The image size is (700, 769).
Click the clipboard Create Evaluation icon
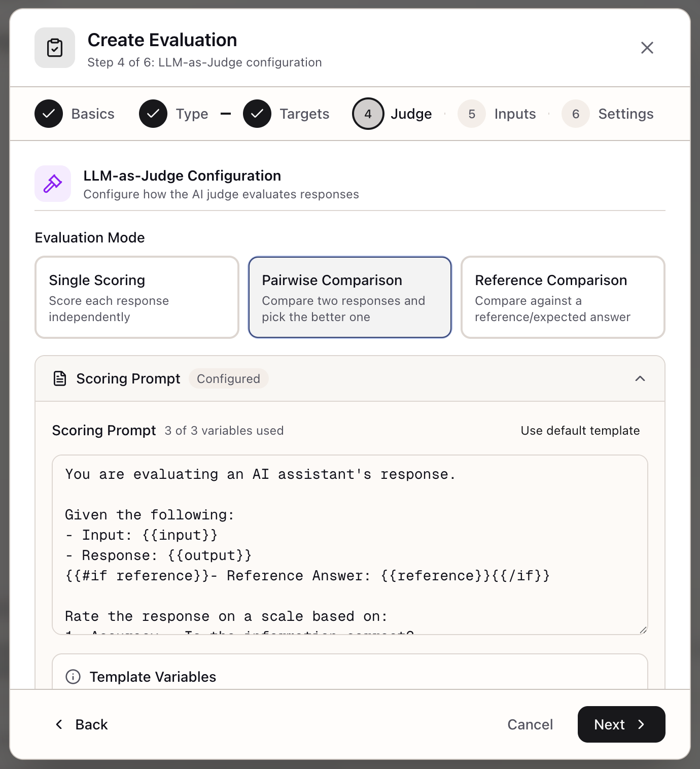(54, 48)
